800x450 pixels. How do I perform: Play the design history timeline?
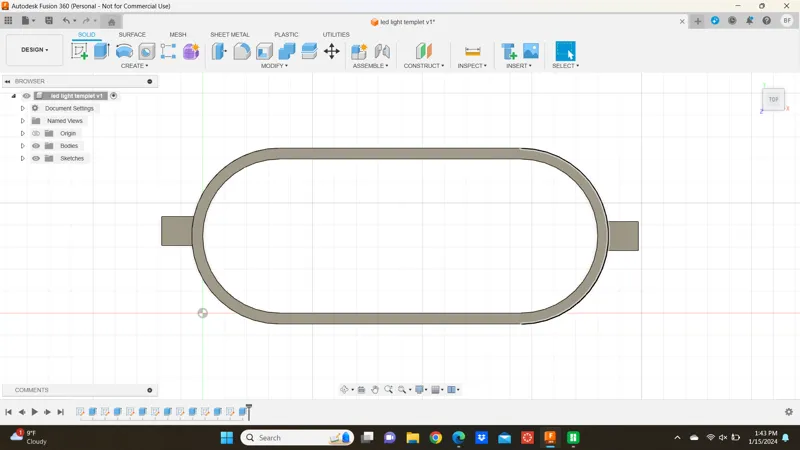click(x=35, y=412)
